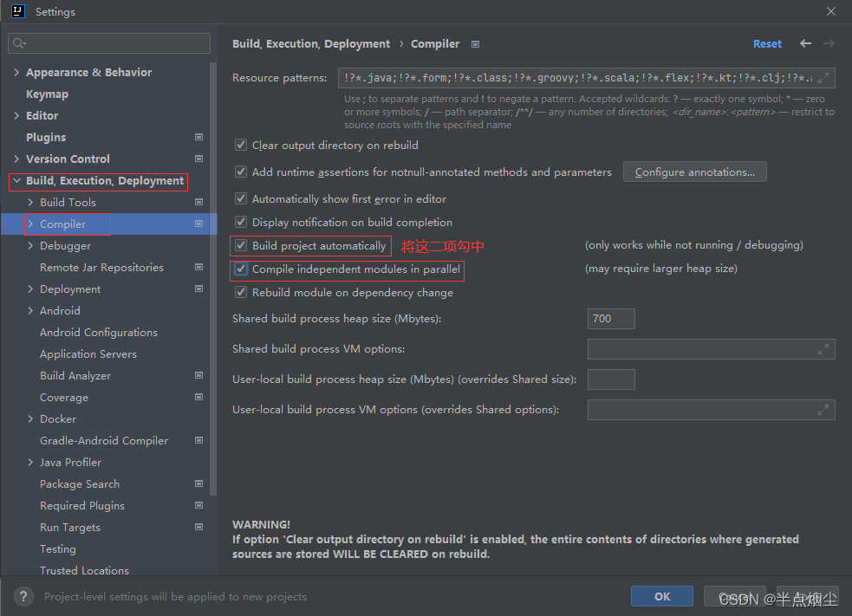
Task: Toggle Display notification on build completion
Action: (241, 222)
